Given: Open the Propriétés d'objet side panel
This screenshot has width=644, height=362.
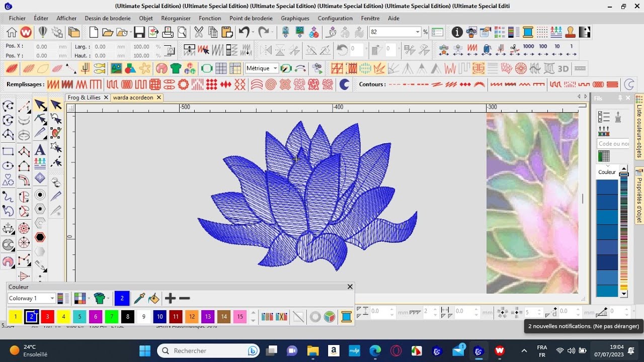Looking at the screenshot, I should point(639,195).
